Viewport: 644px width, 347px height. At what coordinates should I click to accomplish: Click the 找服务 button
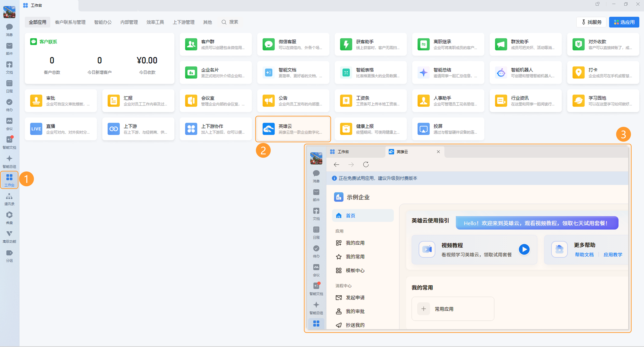591,22
